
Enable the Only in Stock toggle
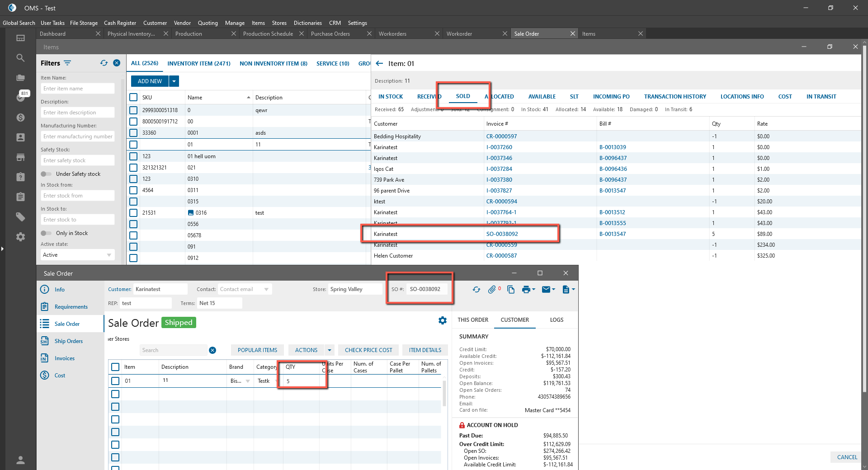46,233
